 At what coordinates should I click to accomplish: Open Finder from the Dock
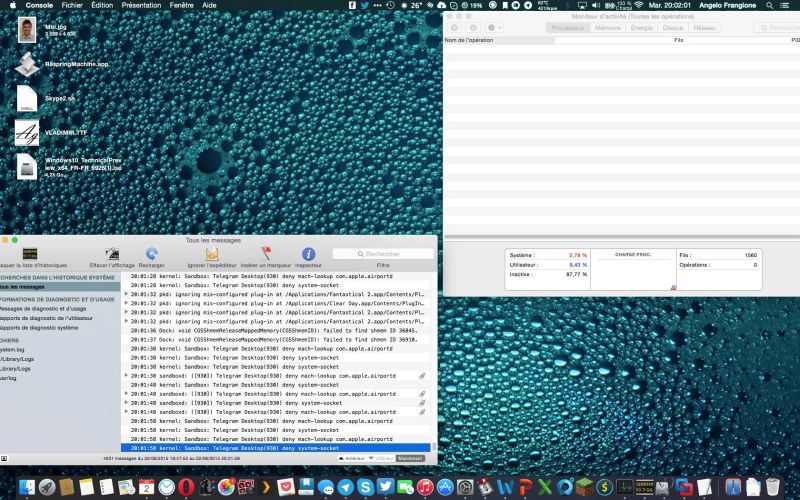click(x=27, y=487)
